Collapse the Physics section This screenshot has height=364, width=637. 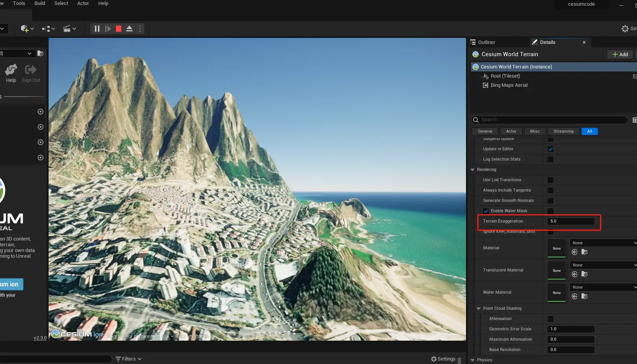tap(472, 360)
